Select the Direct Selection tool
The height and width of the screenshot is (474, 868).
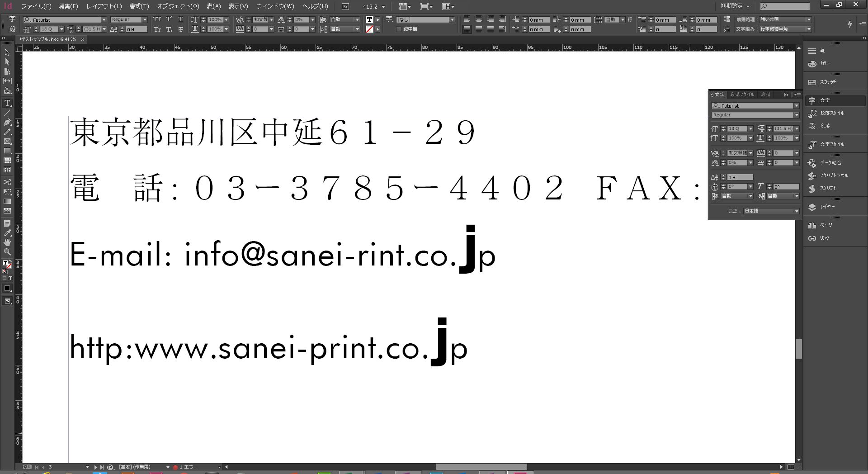[x=7, y=62]
